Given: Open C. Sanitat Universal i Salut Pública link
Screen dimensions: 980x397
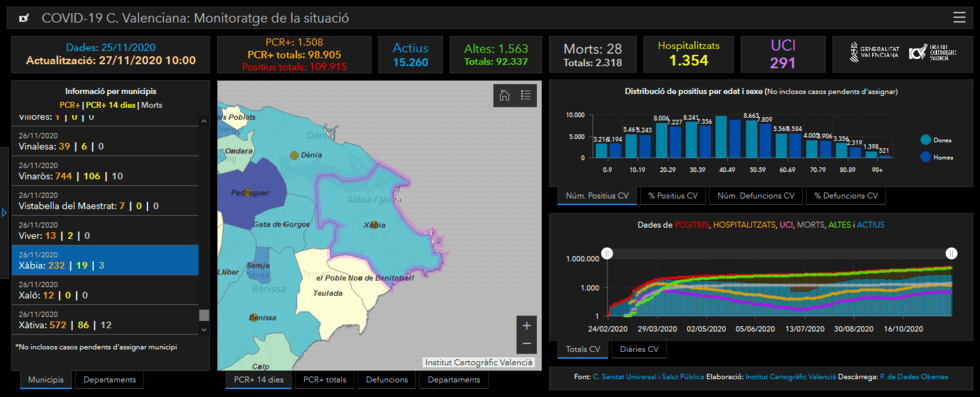Looking at the screenshot, I should click(x=648, y=377).
